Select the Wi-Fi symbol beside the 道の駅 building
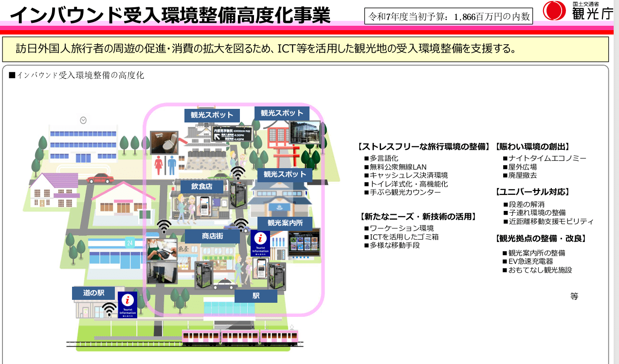The image size is (619, 364). coord(109,309)
